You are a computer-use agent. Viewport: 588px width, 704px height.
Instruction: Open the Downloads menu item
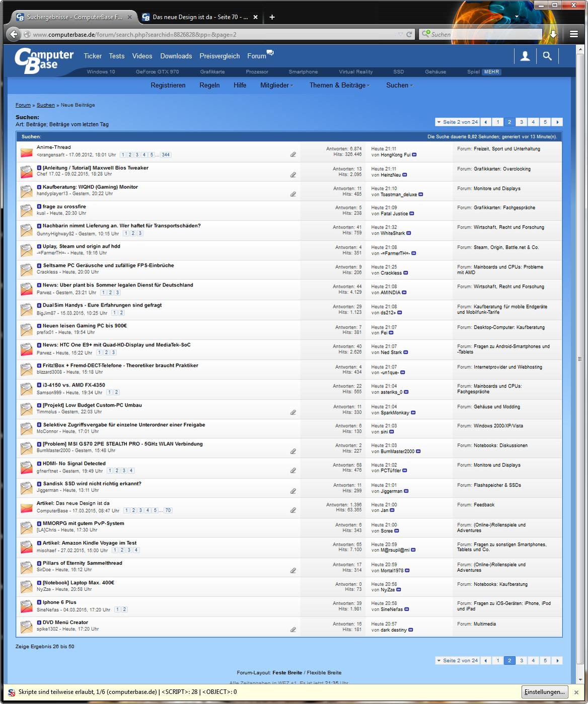point(176,56)
